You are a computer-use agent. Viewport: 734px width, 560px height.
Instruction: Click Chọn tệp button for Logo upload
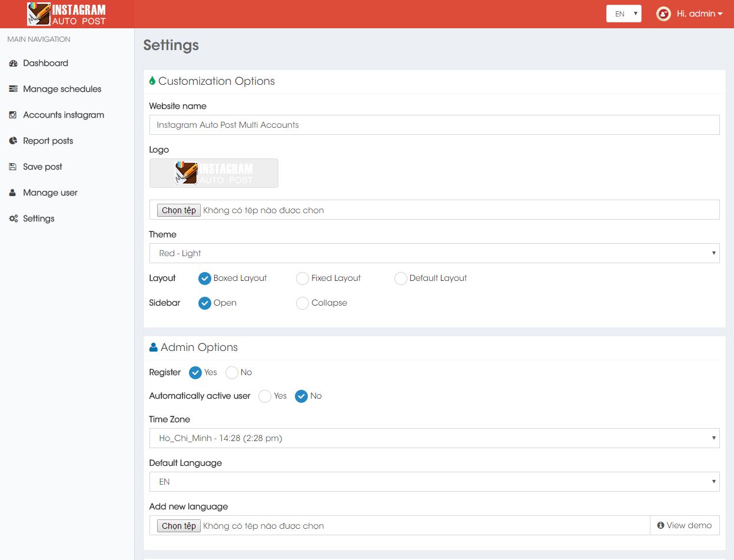point(179,210)
